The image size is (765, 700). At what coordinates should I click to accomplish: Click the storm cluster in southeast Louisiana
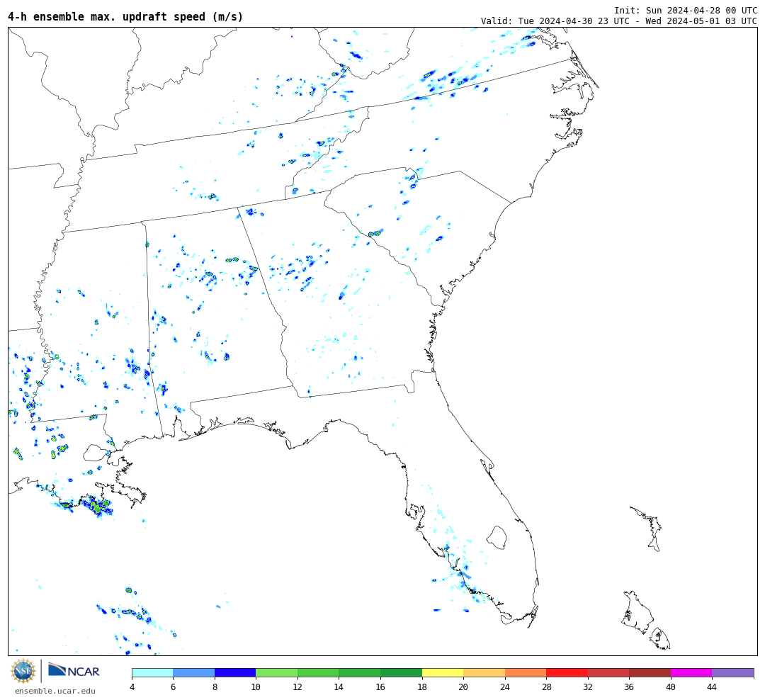click(96, 505)
